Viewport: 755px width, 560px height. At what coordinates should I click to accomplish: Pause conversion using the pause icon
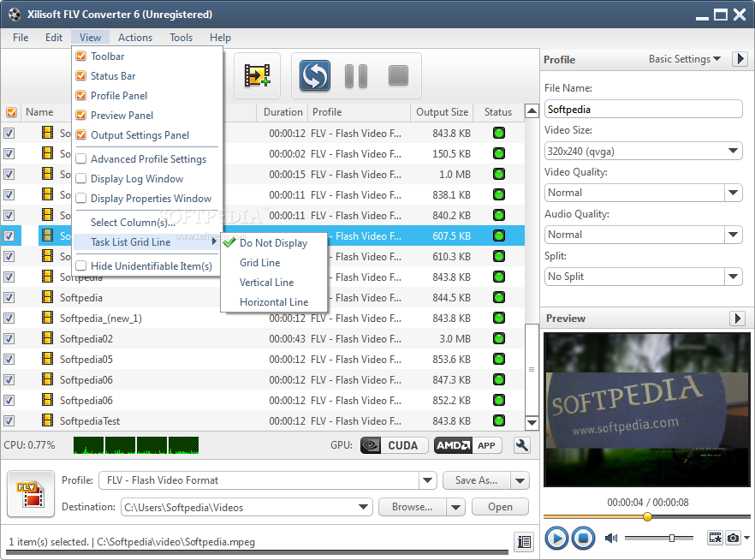pos(356,76)
